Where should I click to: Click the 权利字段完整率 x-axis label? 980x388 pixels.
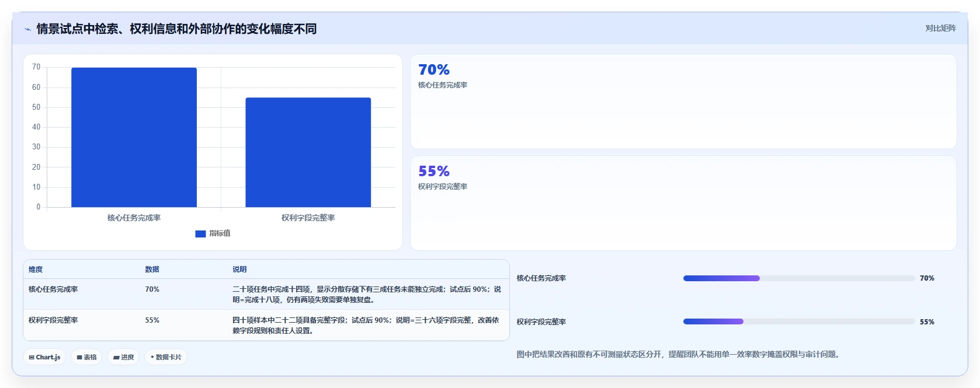click(308, 218)
